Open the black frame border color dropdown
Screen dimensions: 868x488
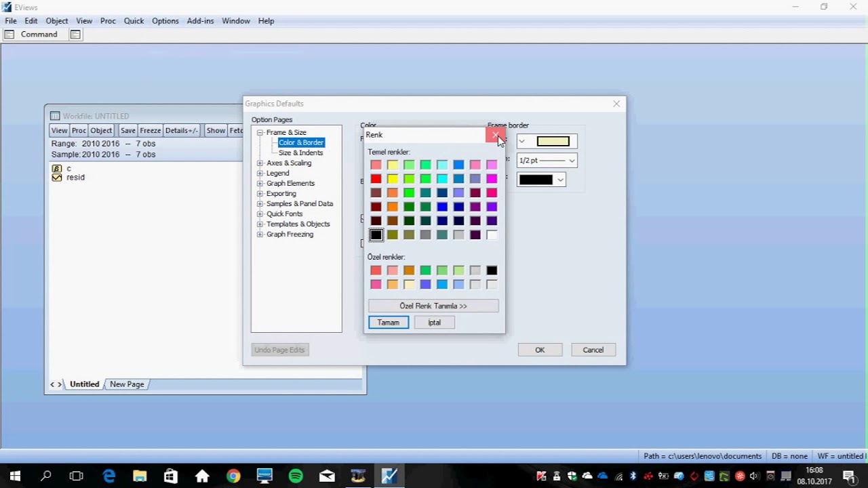[541, 180]
